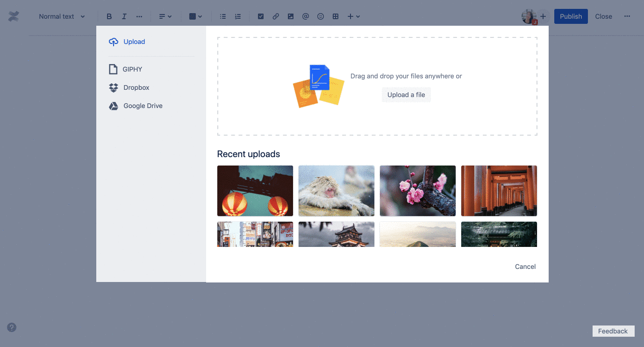Cancel the media picker dialog

pos(525,267)
